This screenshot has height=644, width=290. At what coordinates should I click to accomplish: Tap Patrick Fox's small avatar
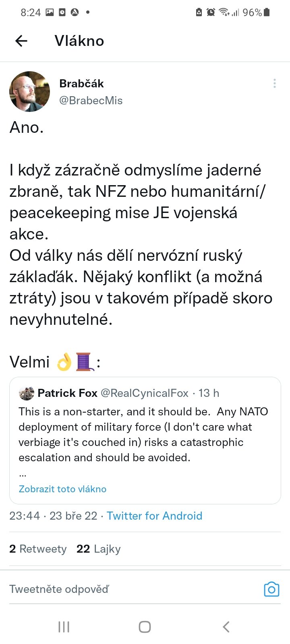click(27, 393)
